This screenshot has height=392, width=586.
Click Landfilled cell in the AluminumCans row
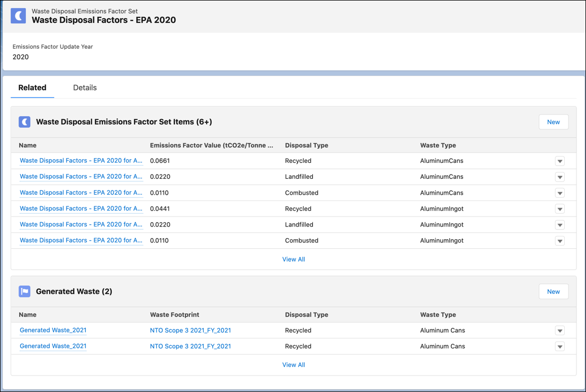[x=299, y=177]
